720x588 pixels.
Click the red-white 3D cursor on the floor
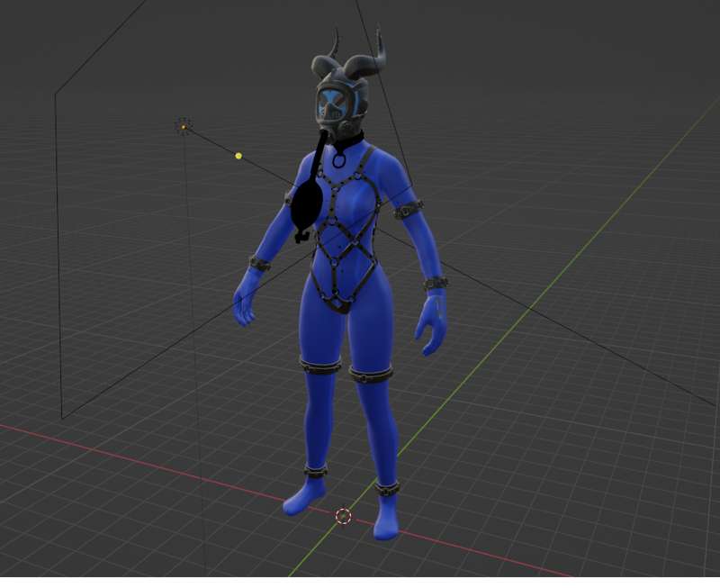coord(343,516)
